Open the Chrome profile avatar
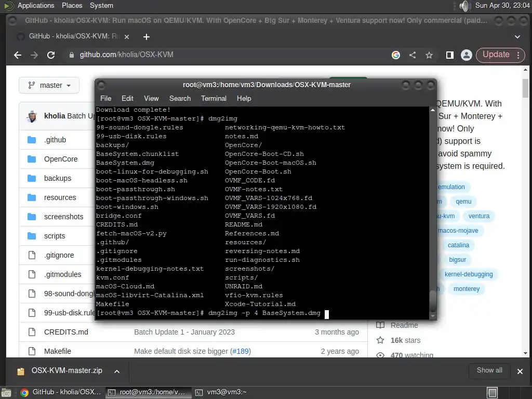Viewport: 532px width, 399px height. pos(467,55)
